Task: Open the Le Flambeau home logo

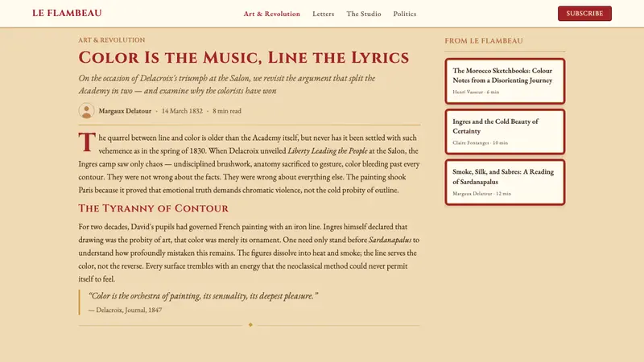Action: 67,13
